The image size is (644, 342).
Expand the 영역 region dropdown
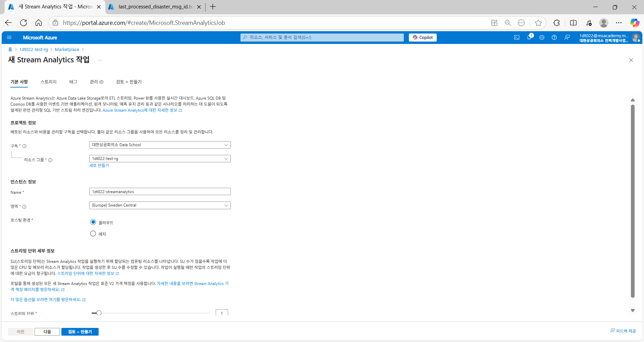[x=160, y=205]
